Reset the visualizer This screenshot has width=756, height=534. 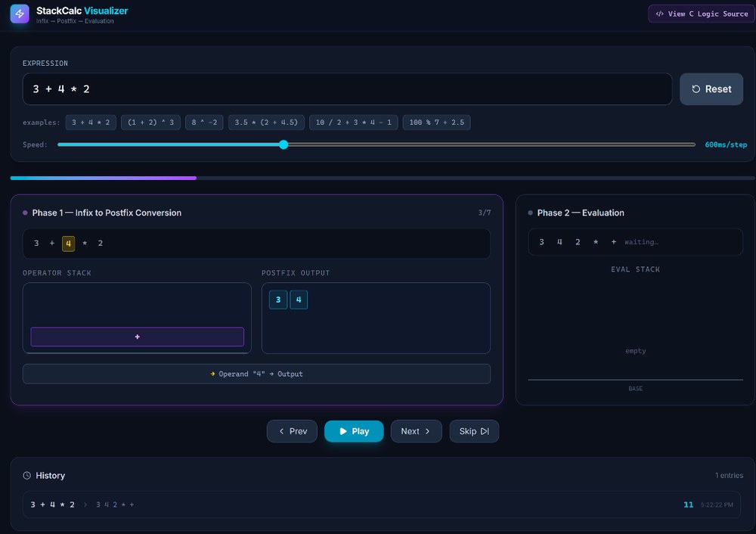[x=711, y=88]
